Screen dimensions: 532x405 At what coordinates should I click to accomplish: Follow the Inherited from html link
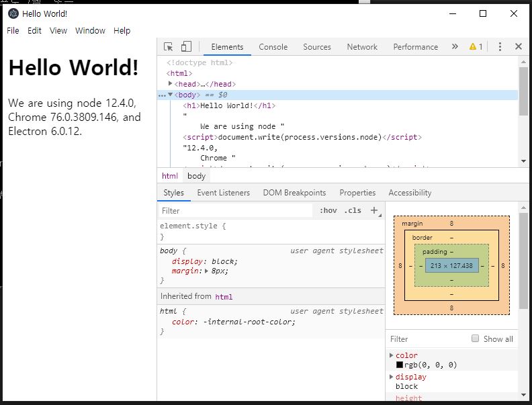click(224, 297)
